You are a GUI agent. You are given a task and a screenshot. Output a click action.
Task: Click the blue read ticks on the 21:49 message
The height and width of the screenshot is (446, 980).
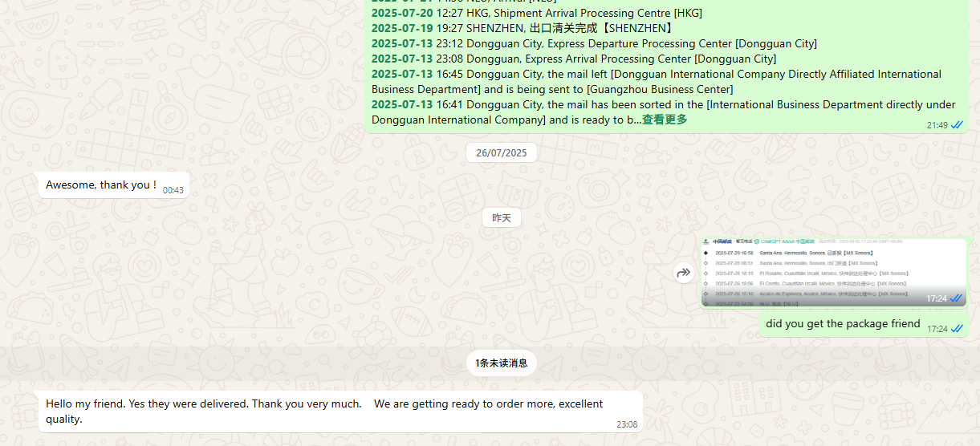coord(957,125)
